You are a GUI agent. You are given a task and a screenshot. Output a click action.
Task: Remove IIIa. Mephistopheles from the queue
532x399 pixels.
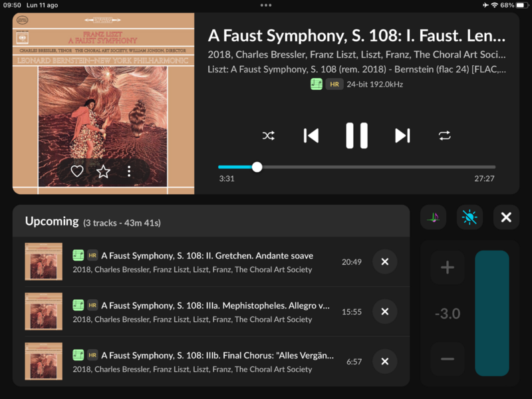click(x=384, y=311)
